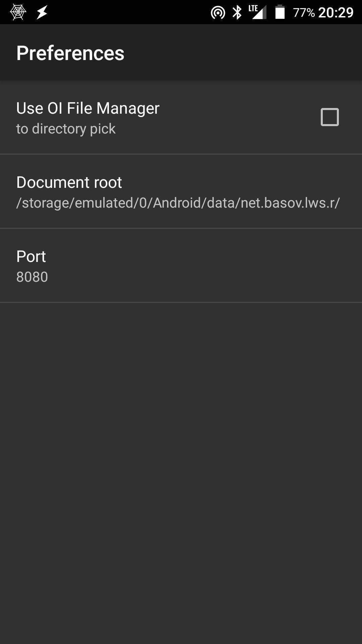The height and width of the screenshot is (644, 362).
Task: Tap the 8080 port value
Action: coord(33,277)
